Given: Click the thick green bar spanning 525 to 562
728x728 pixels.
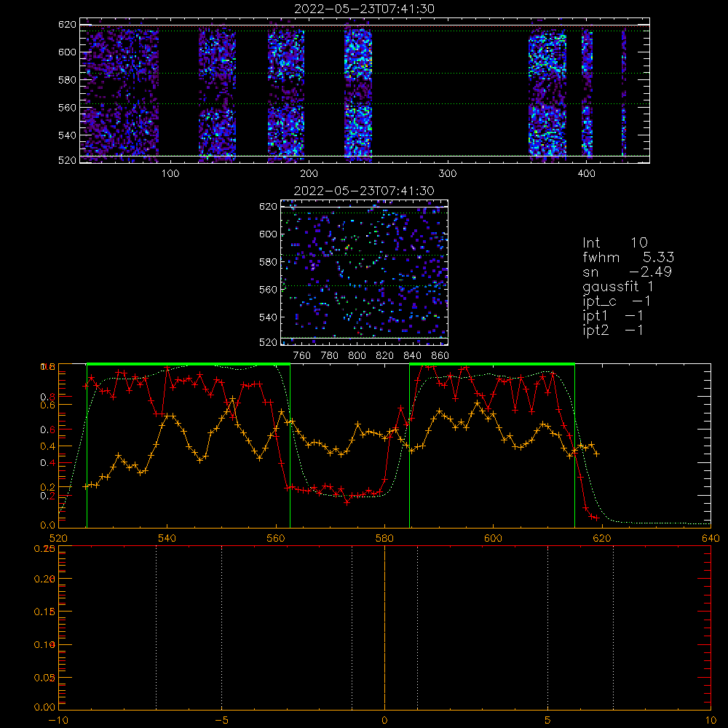Looking at the screenshot, I should [189, 364].
